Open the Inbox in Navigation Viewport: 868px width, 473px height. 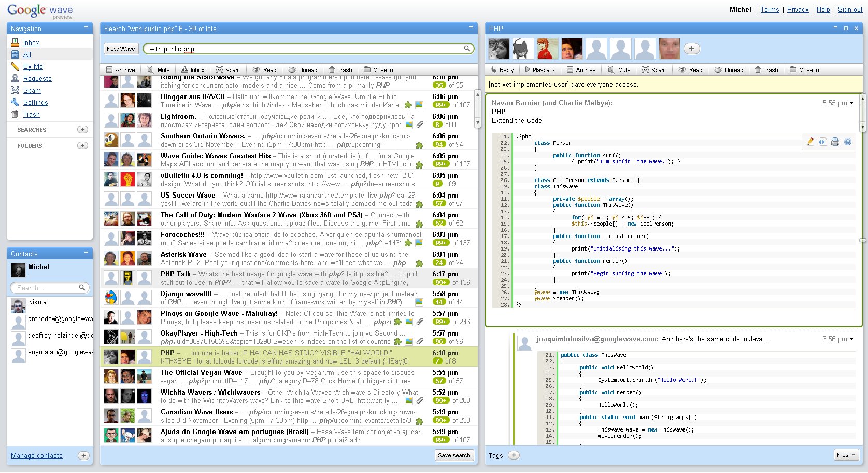pyautogui.click(x=31, y=43)
